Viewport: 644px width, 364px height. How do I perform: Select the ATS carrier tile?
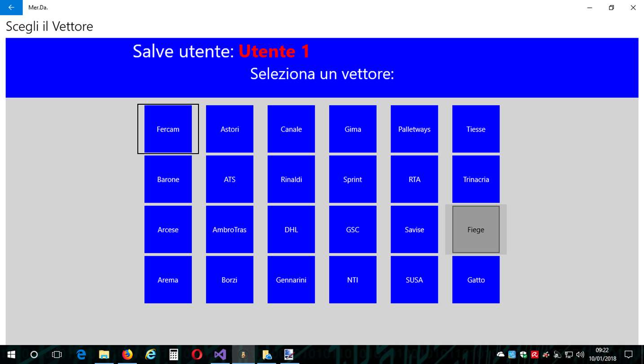(x=229, y=179)
